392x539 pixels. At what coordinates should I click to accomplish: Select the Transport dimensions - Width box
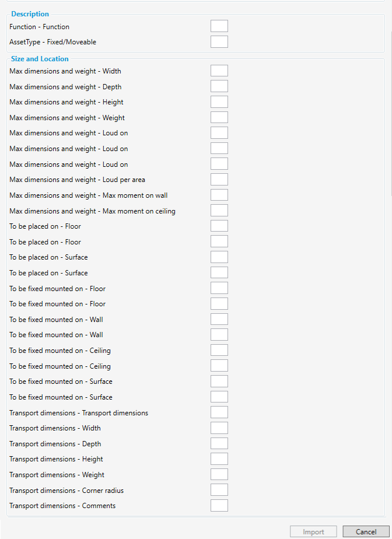pyautogui.click(x=219, y=428)
